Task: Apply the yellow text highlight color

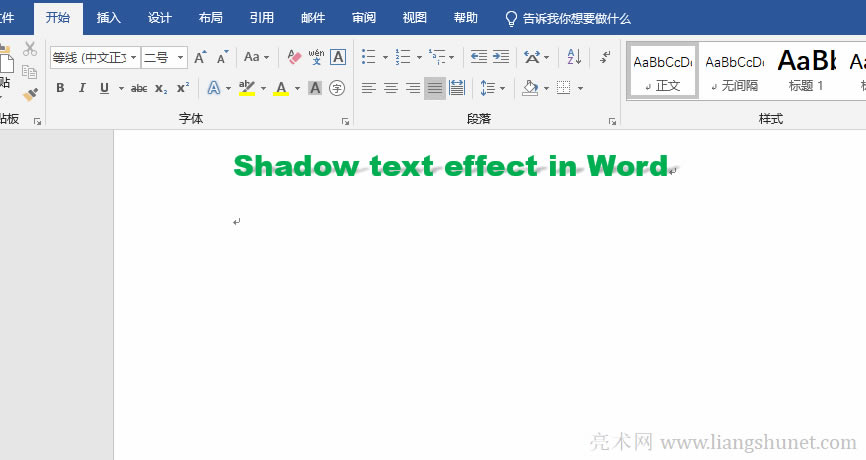Action: click(247, 88)
